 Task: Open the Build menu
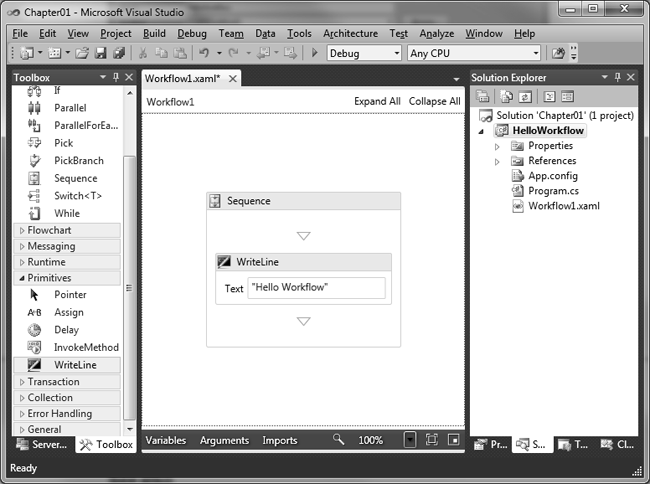pos(154,34)
